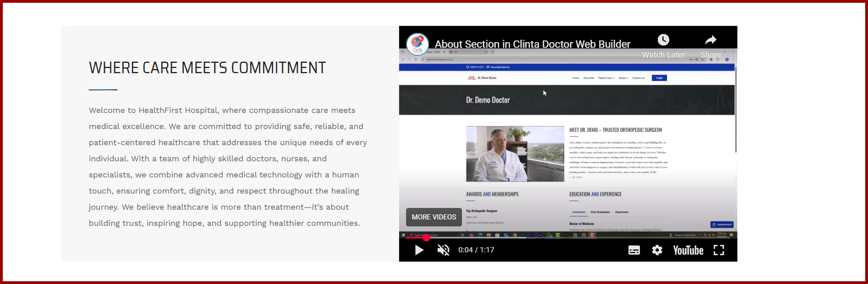Click About Me in the video's menu
This screenshot has height=284, width=868.
coord(588,78)
